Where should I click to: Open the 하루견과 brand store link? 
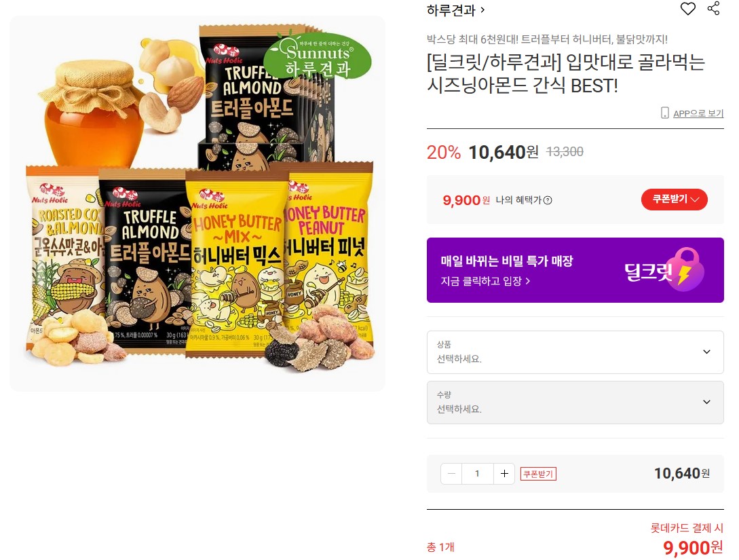point(455,10)
